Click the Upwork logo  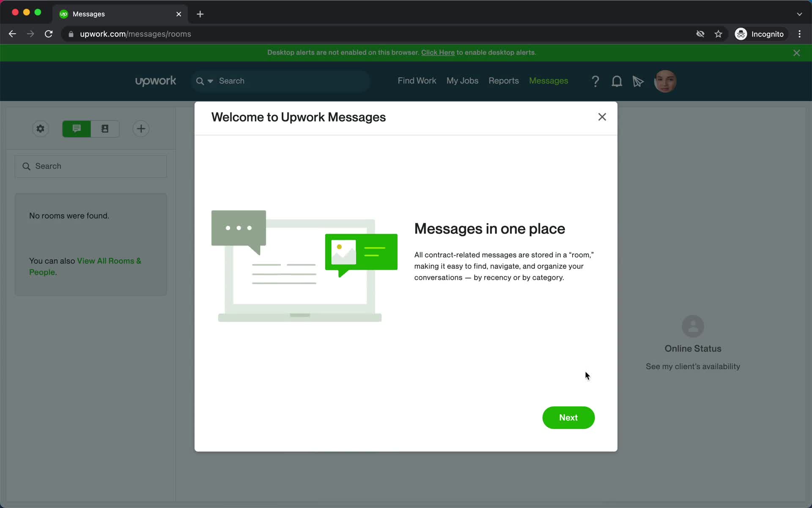[156, 81]
